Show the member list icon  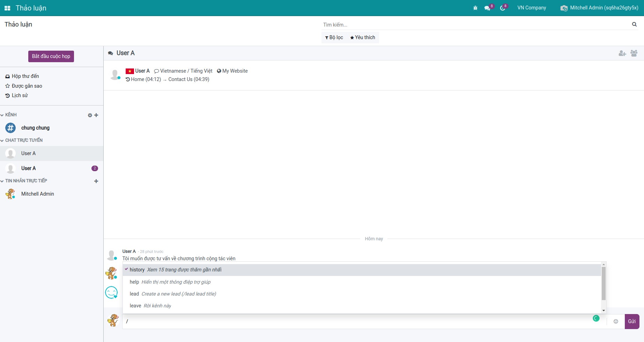634,53
